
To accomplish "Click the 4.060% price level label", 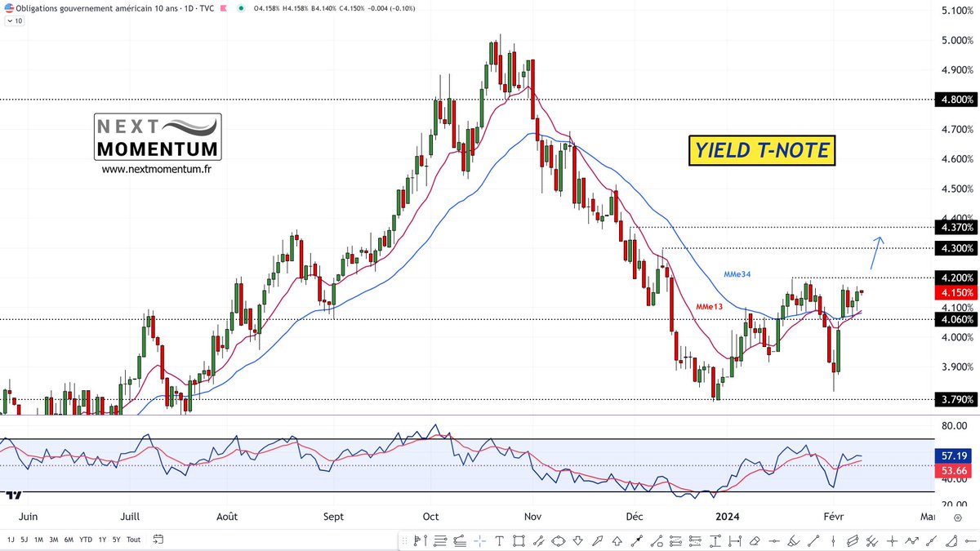I will (x=957, y=319).
